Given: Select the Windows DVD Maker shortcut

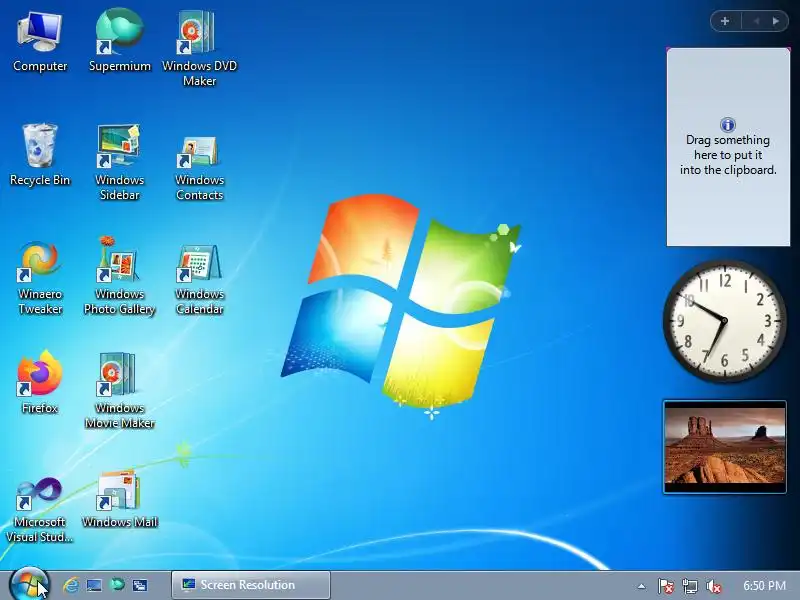Looking at the screenshot, I should point(199,49).
